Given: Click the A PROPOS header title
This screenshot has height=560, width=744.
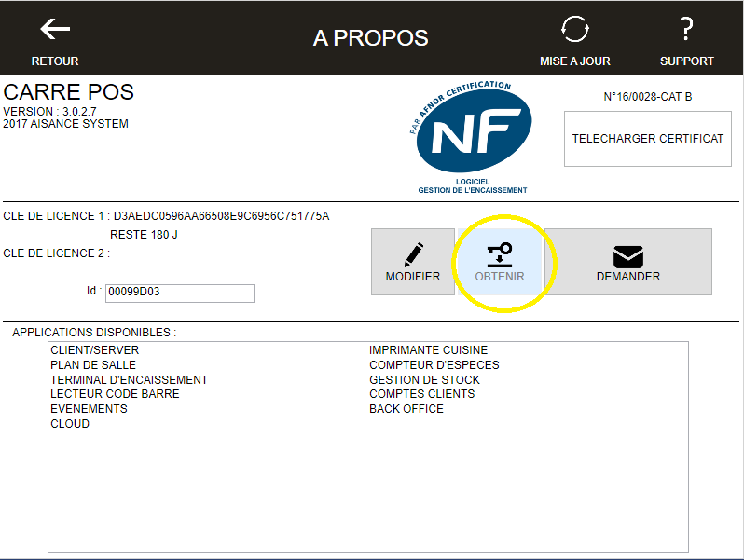Looking at the screenshot, I should tap(370, 38).
